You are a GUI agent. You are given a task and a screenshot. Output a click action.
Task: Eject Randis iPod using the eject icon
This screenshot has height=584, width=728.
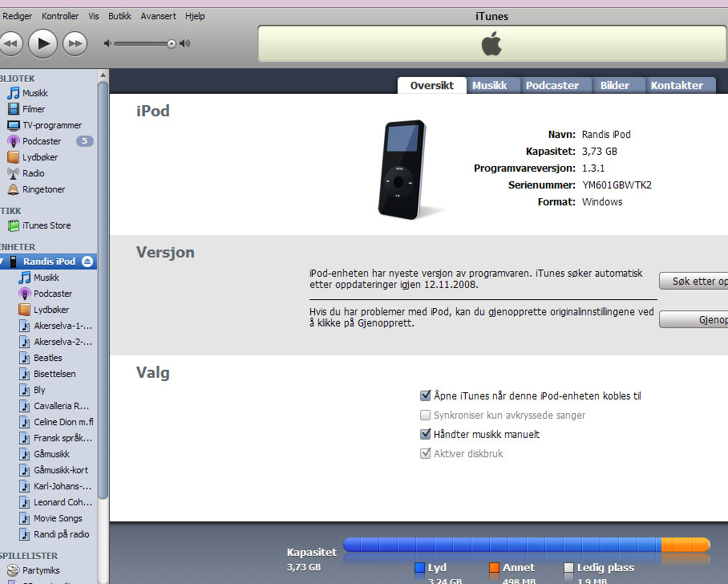87,262
